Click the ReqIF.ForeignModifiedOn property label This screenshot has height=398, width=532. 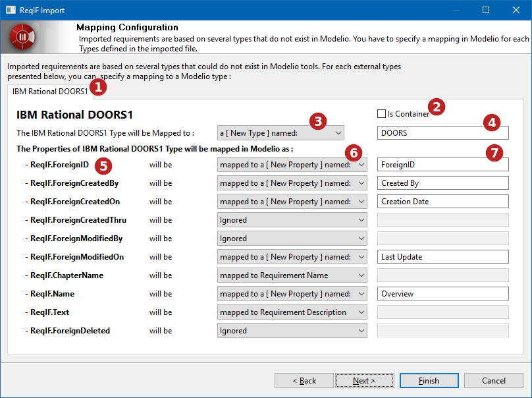pyautogui.click(x=77, y=257)
